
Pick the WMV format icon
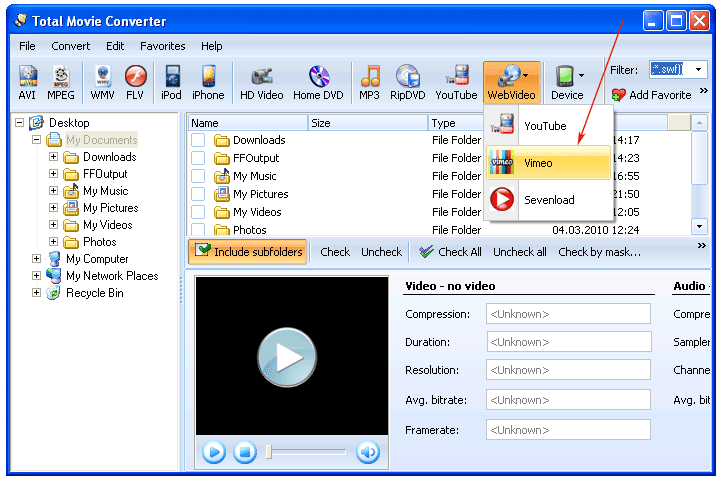102,83
